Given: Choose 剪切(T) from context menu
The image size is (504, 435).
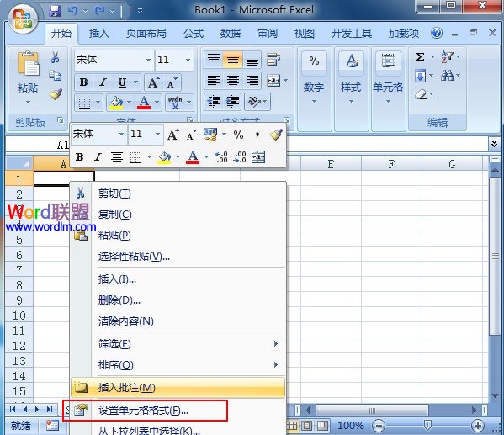Looking at the screenshot, I should (x=178, y=194).
